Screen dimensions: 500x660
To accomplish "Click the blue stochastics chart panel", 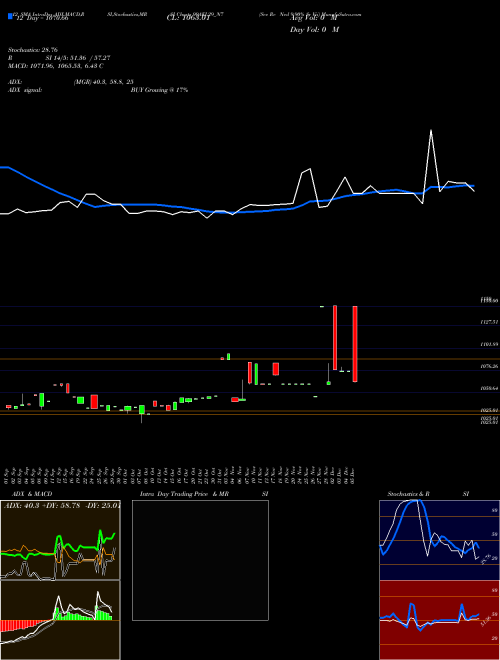I will click(x=439, y=540).
